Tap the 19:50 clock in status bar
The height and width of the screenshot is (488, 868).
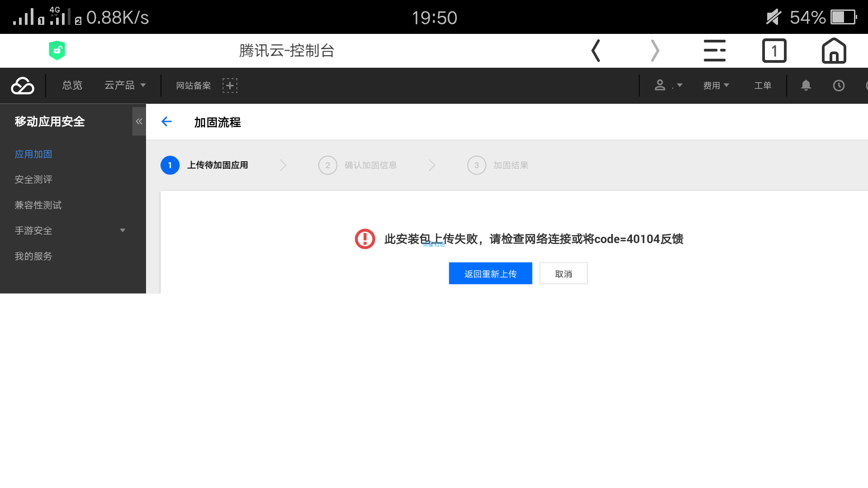[x=434, y=18]
